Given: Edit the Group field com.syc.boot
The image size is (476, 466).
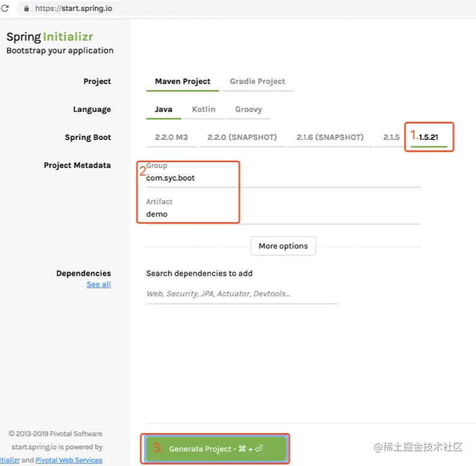Looking at the screenshot, I should coord(283,178).
